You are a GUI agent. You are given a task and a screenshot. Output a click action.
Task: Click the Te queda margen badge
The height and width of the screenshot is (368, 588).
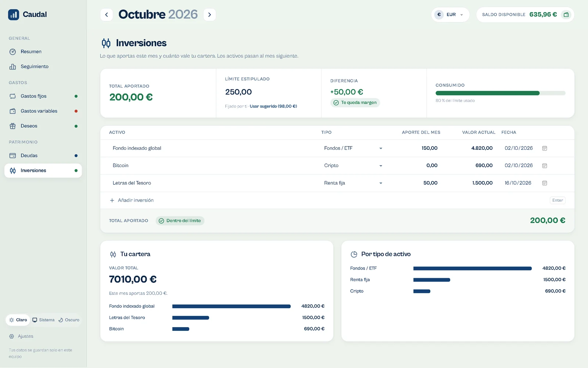[355, 103]
